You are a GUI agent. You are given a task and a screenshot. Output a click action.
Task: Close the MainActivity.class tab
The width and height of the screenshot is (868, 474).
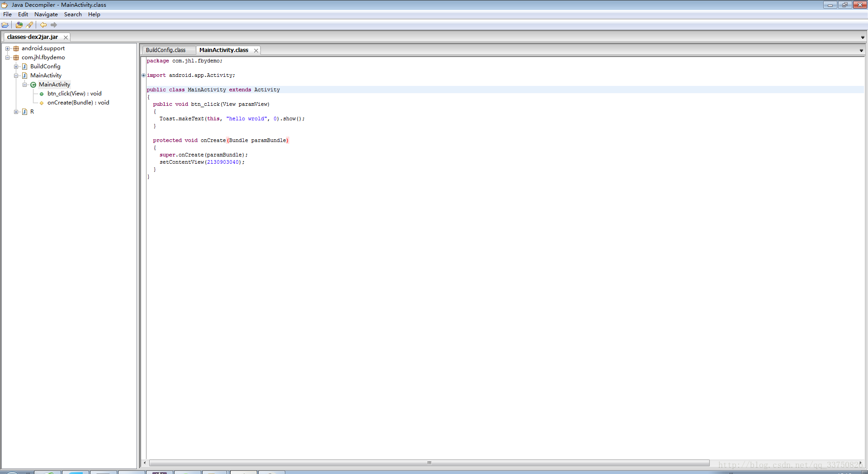256,51
